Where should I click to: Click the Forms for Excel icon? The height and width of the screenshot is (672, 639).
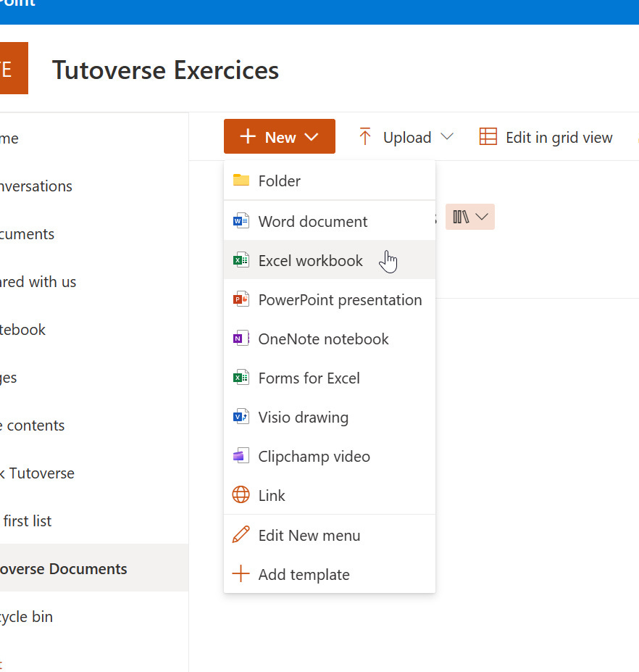(x=241, y=378)
